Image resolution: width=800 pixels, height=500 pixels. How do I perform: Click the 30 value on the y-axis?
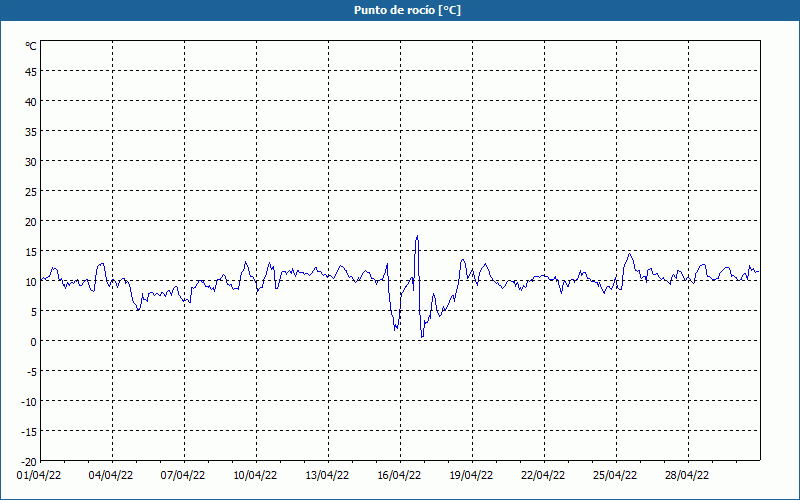pos(31,162)
